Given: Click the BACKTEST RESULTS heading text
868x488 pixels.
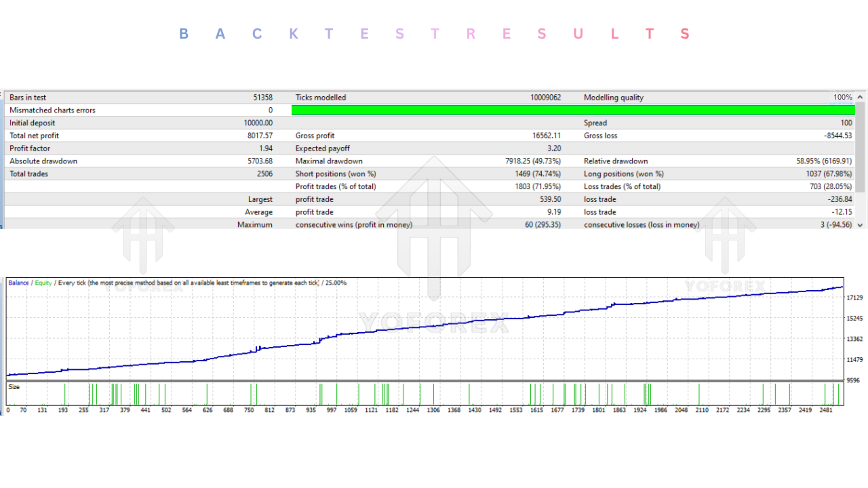Looking at the screenshot, I should pyautogui.click(x=434, y=34).
